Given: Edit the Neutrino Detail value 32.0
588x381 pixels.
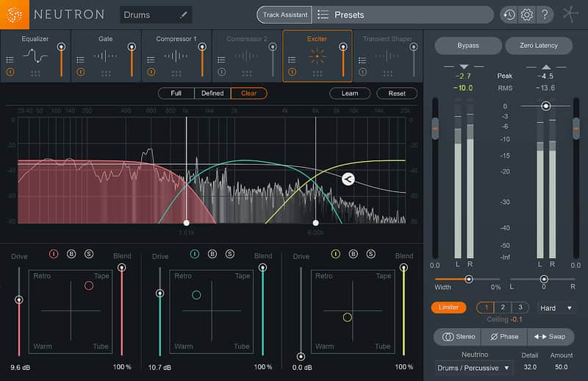Looking at the screenshot, I should [x=530, y=367].
